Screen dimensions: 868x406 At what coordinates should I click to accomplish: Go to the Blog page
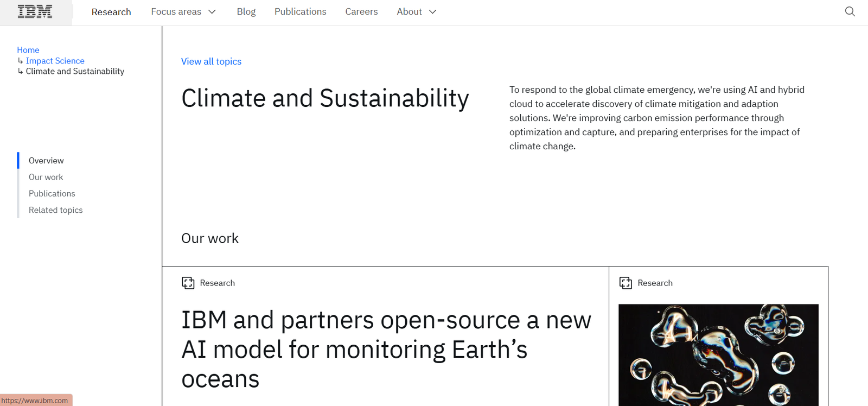[x=246, y=12]
